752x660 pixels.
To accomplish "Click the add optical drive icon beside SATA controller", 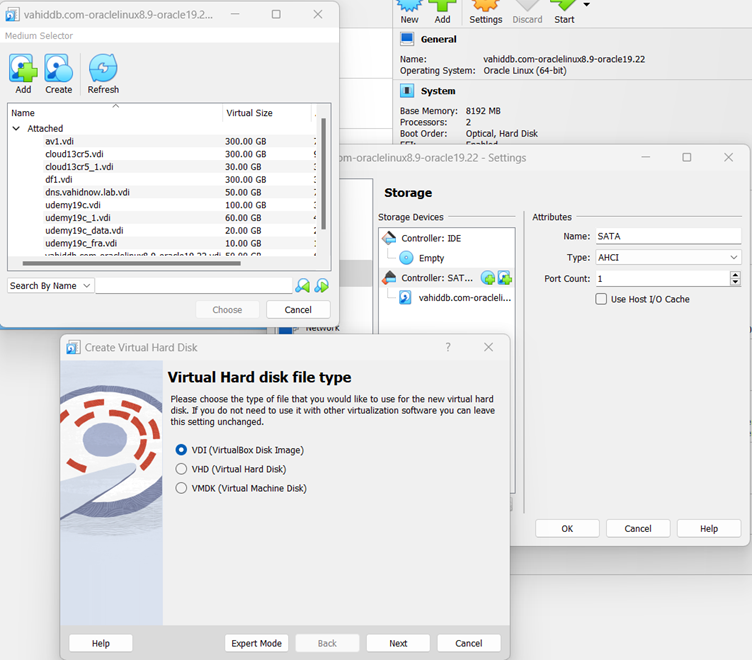I will pos(488,278).
